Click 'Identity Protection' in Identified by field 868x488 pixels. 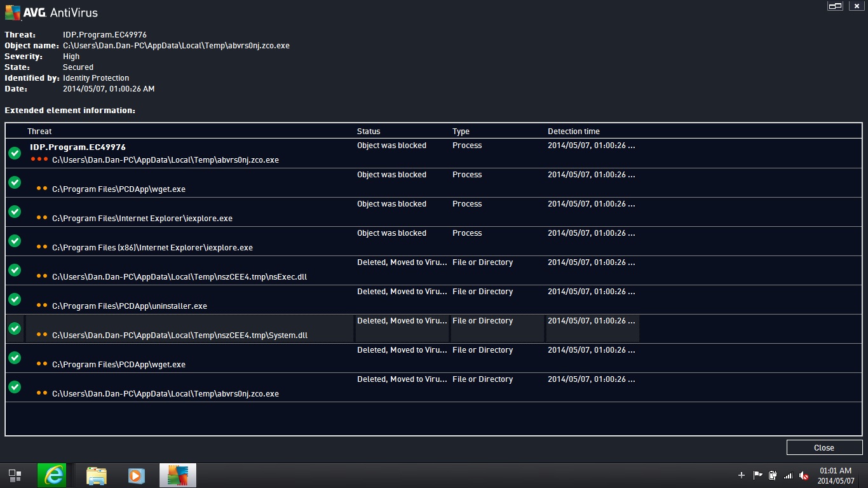click(x=96, y=78)
